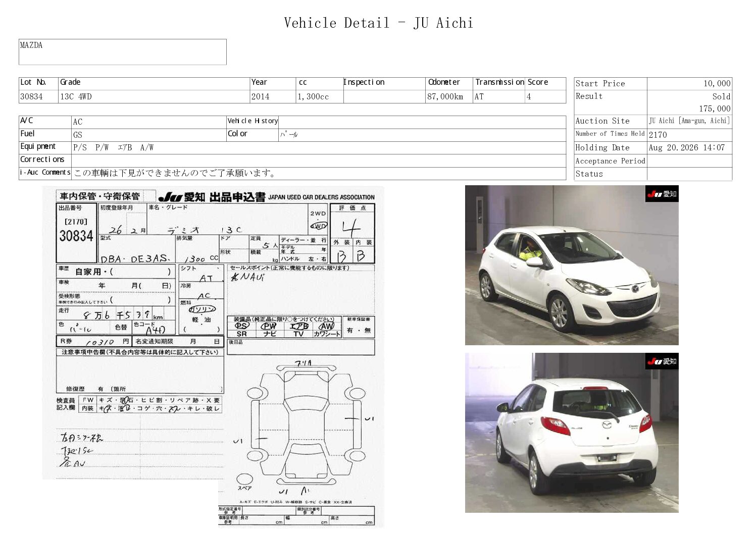Click the 'Result' label

[589, 96]
